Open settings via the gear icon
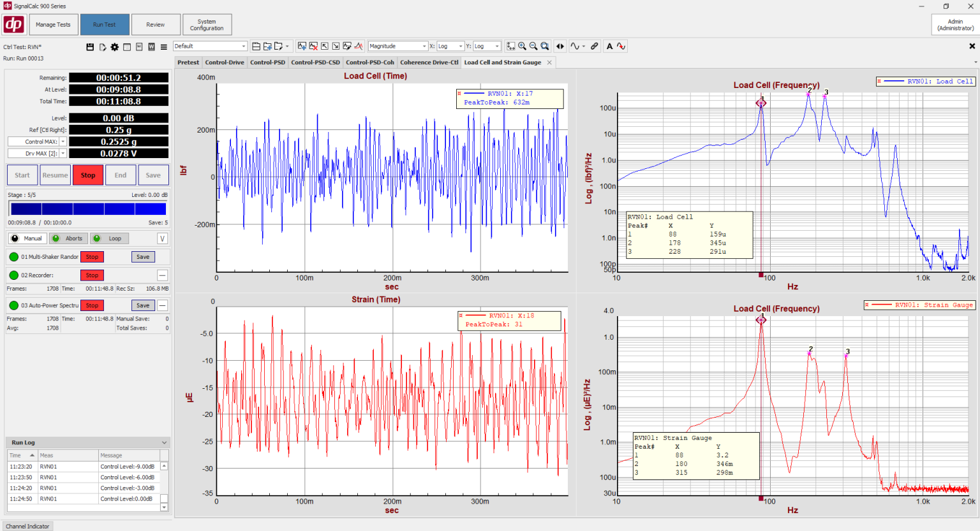This screenshot has height=531, width=980. (115, 47)
